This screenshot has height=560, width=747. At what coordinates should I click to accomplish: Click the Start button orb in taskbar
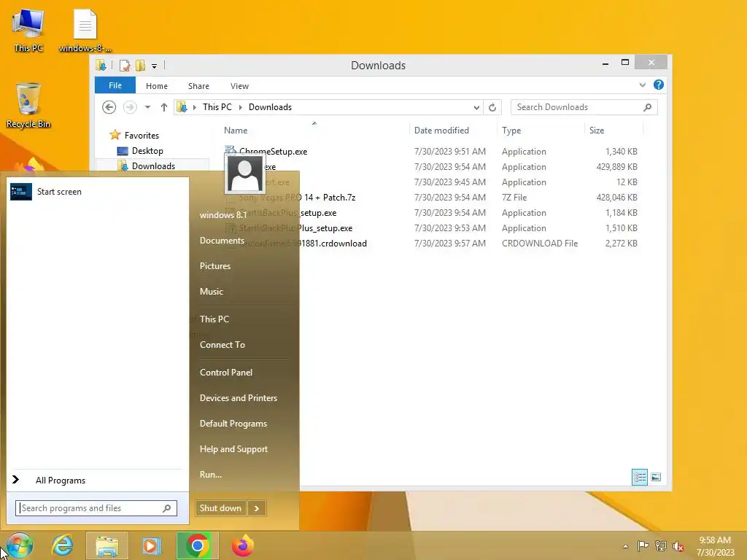[19, 545]
